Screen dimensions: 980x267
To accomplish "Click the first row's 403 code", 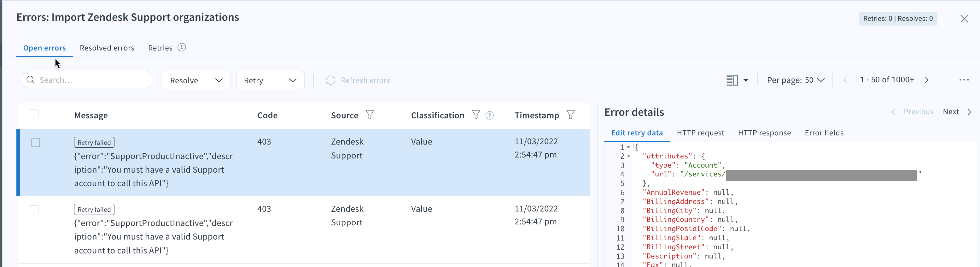I will click(x=264, y=142).
